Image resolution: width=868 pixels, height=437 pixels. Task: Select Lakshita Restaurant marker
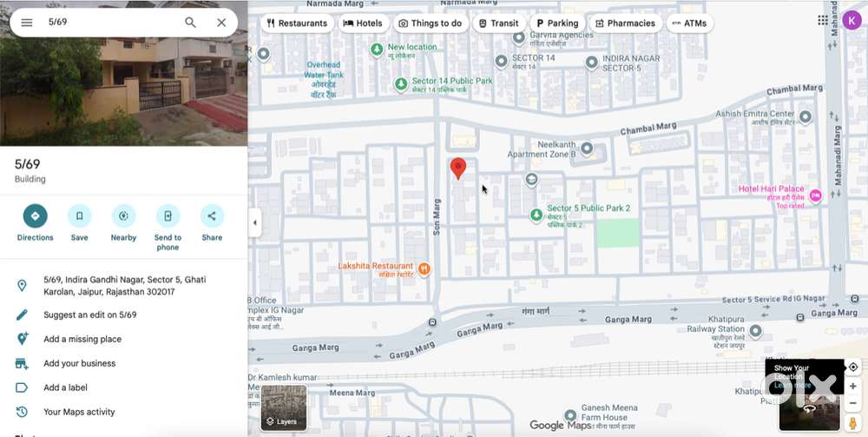[x=424, y=269]
